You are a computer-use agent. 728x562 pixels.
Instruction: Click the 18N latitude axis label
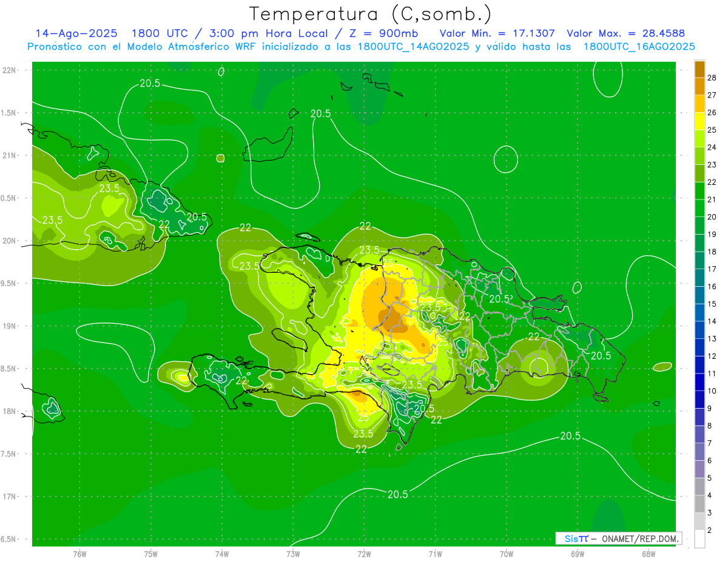click(10, 411)
